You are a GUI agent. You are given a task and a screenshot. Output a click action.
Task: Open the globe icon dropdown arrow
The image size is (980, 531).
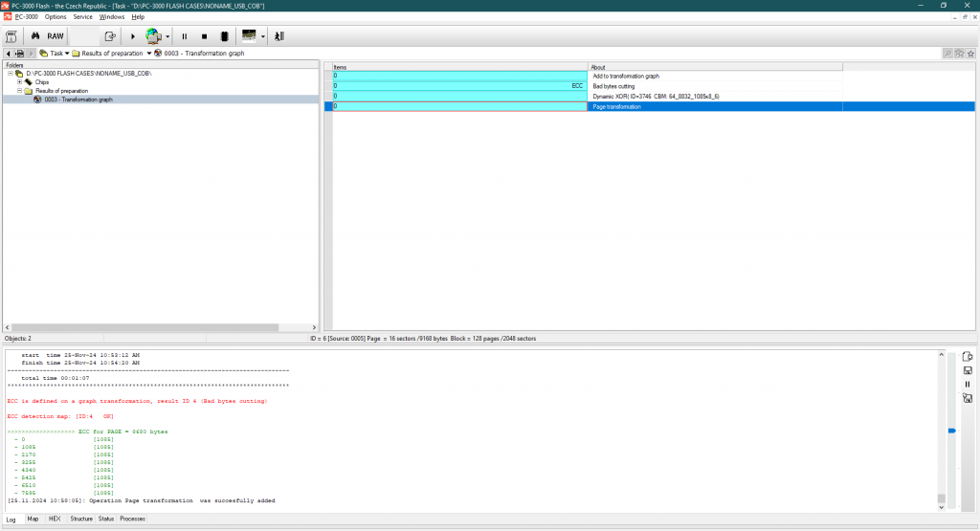coord(167,36)
